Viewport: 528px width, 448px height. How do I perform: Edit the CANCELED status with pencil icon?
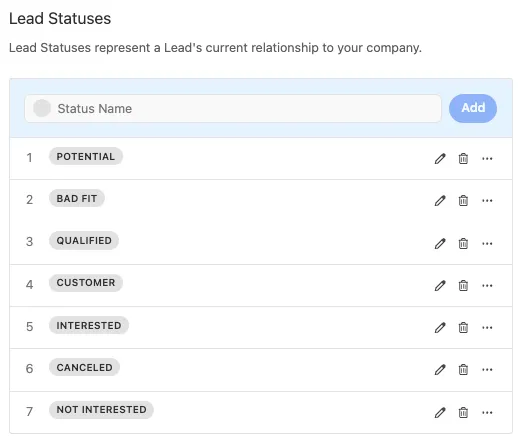point(440,370)
